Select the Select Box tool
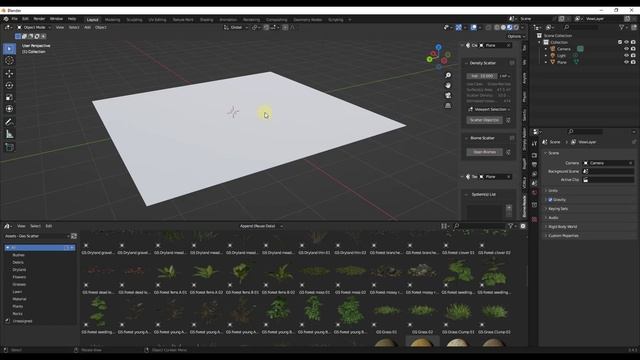Image resolution: width=640 pixels, height=360 pixels. point(9,49)
